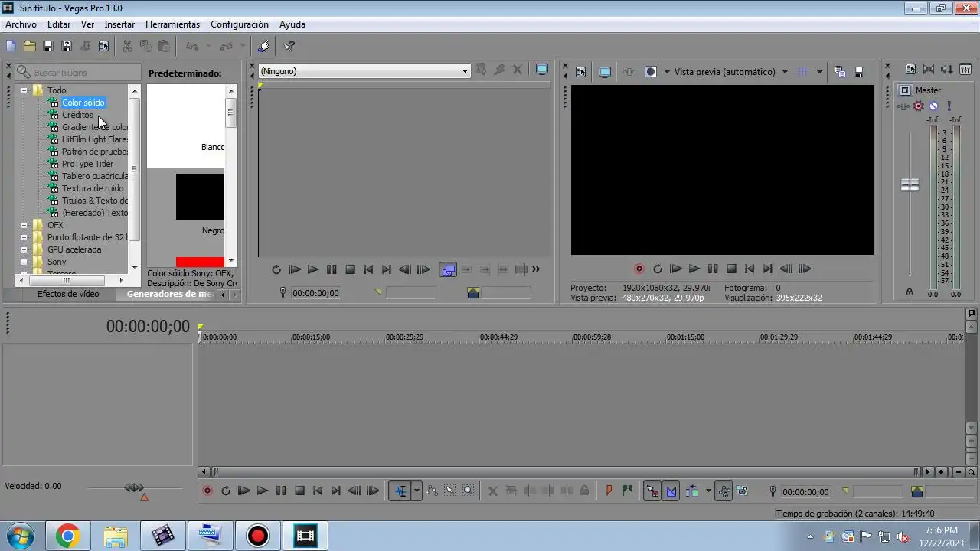
Task: Toggle timeline snapping
Action: click(x=652, y=491)
